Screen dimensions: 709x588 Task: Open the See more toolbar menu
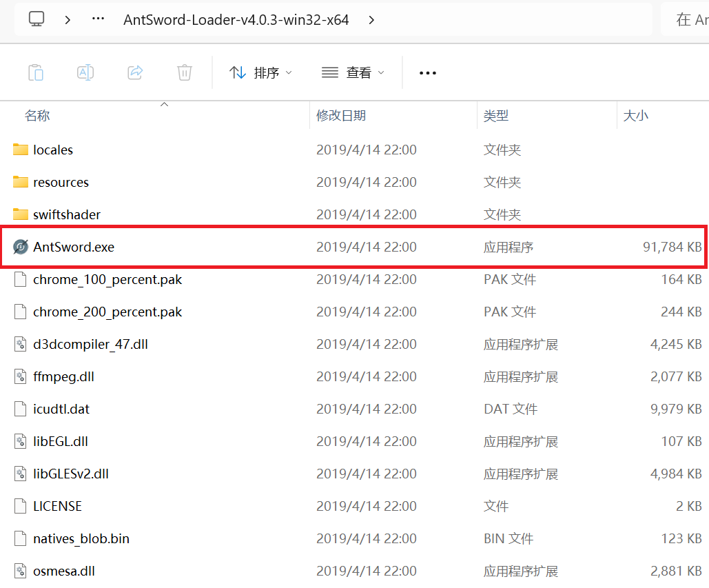point(428,73)
